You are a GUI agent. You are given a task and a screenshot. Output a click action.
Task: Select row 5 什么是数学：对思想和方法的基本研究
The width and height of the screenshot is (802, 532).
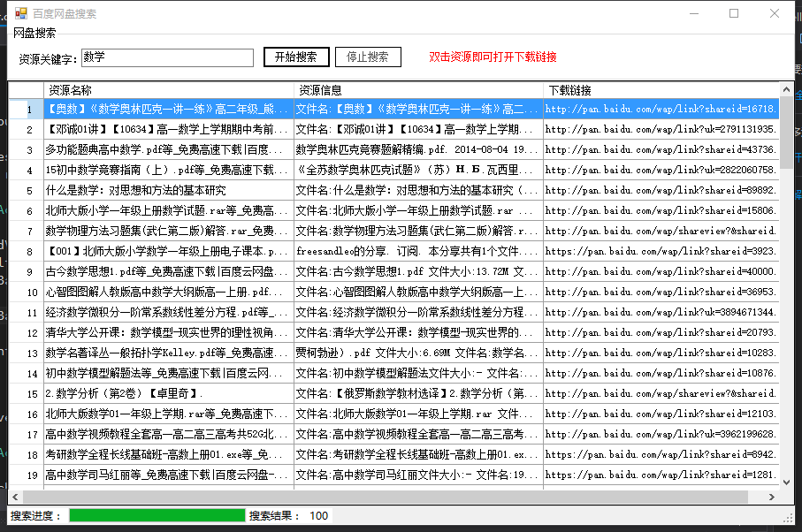click(169, 190)
